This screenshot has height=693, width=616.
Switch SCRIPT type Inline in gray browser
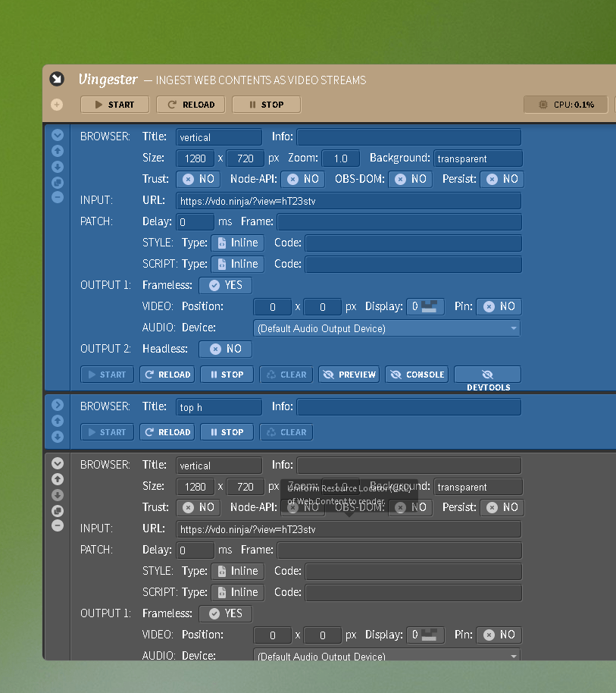[238, 592]
